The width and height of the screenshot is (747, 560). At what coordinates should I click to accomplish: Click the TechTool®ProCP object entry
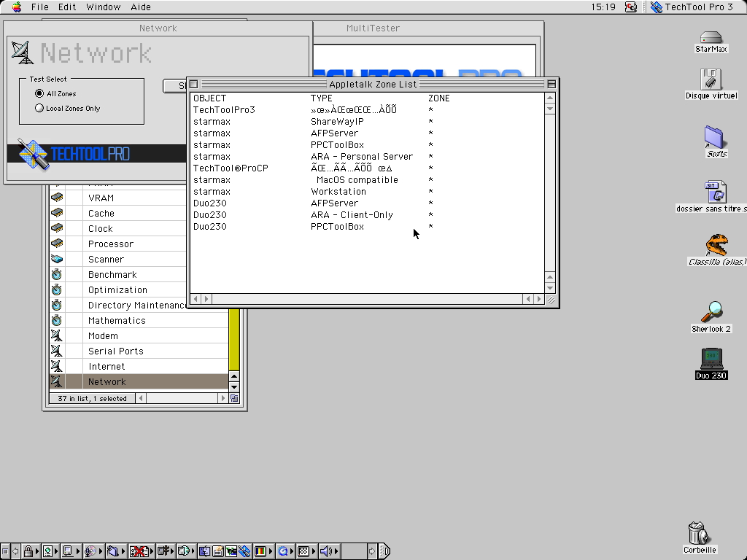[231, 168]
